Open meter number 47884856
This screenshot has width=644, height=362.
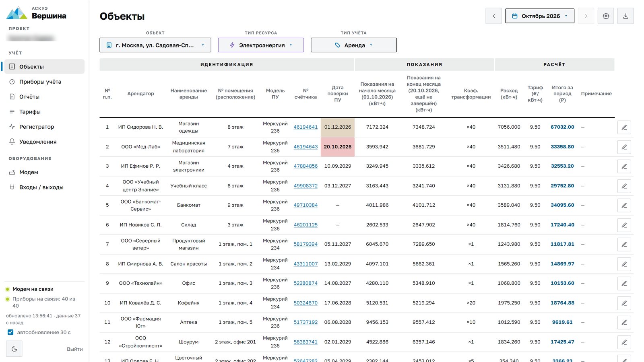point(305,166)
